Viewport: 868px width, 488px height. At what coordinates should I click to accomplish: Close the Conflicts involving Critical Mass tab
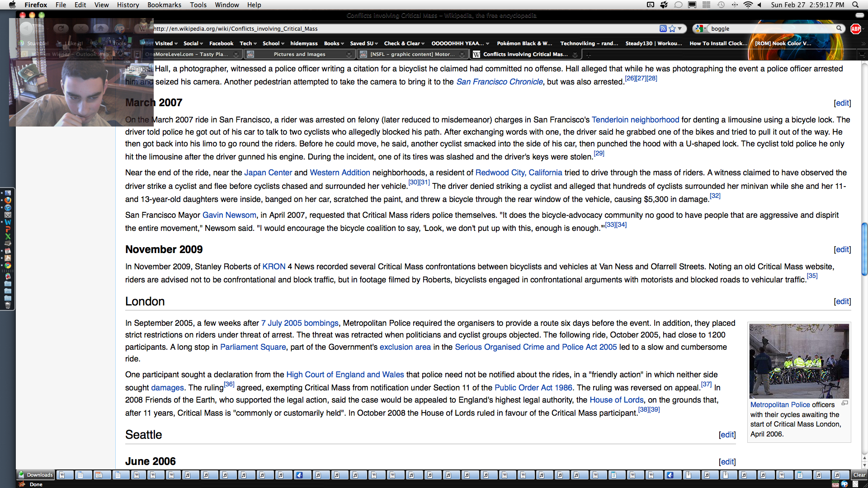[575, 54]
